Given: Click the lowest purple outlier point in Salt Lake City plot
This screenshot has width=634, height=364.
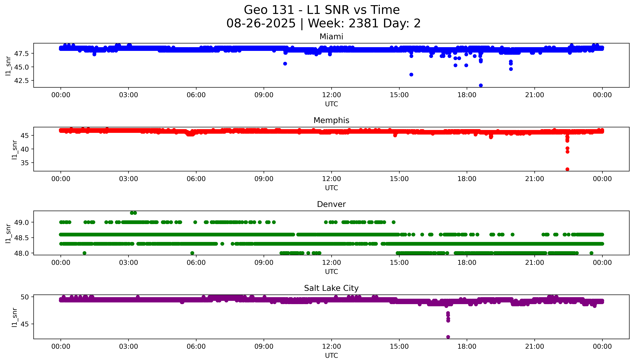Looking at the screenshot, I should pyautogui.click(x=448, y=337).
